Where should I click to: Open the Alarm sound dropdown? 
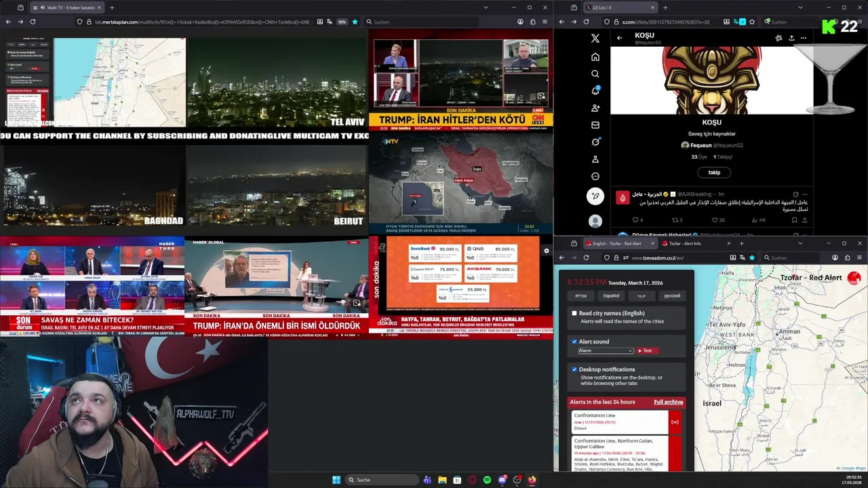[606, 350]
